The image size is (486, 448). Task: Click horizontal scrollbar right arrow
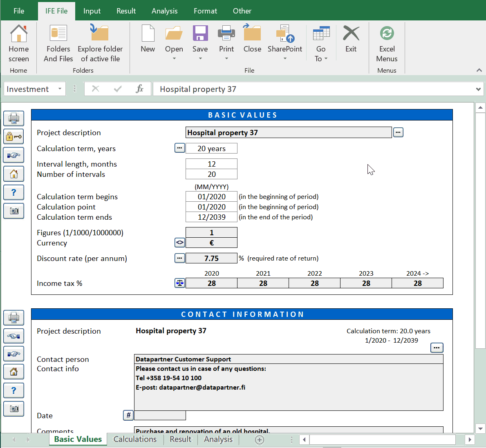click(470, 439)
